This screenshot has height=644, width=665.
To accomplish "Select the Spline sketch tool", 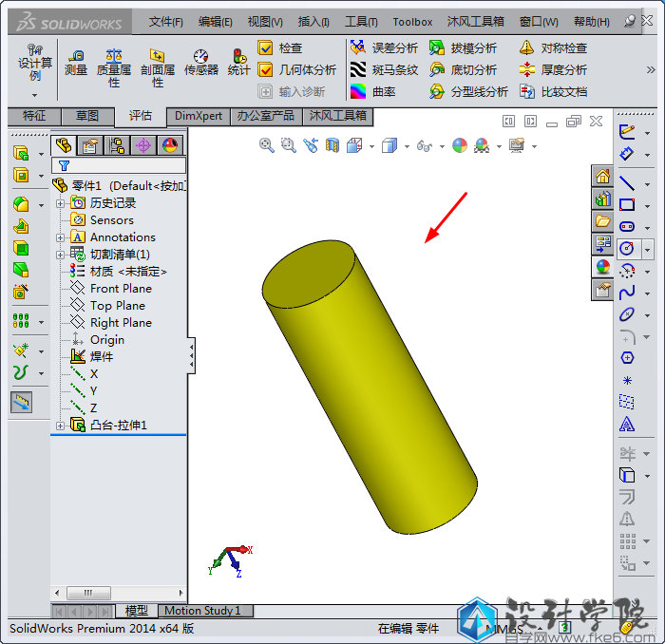I will tap(627, 293).
